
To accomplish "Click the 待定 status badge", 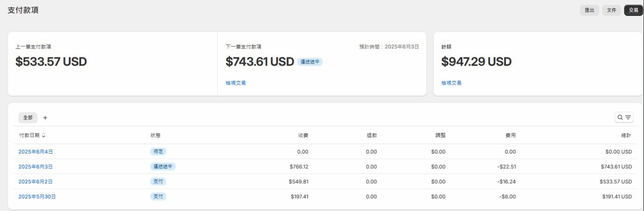I will click(158, 152).
